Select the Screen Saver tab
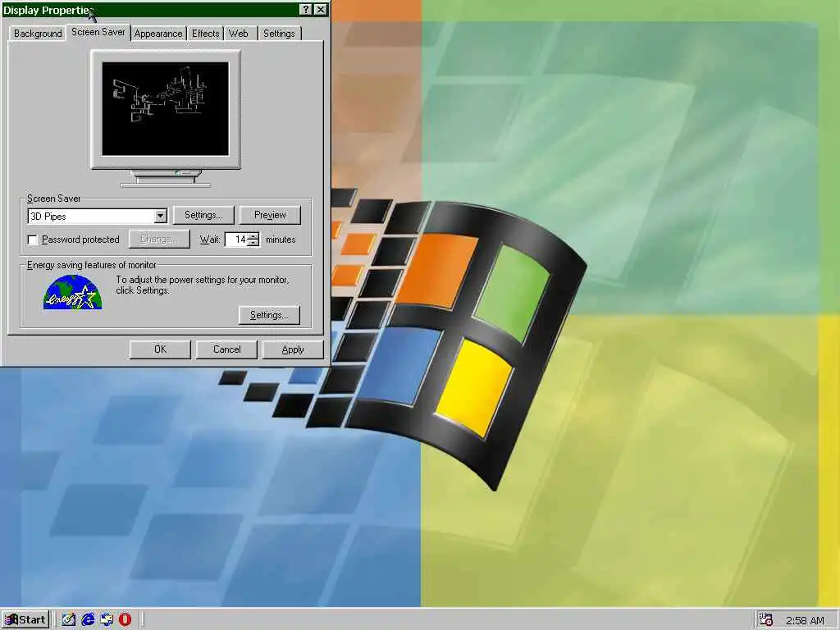840x630 pixels. (x=98, y=32)
